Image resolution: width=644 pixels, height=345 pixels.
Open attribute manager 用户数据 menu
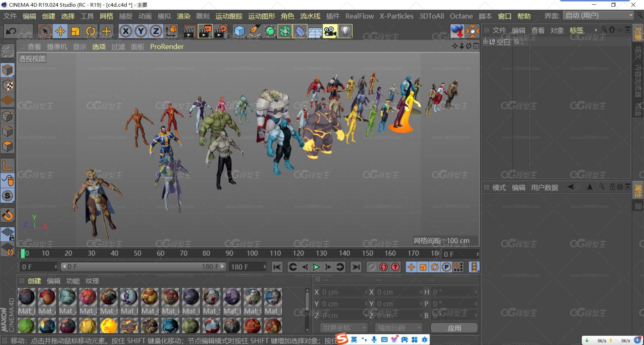click(544, 188)
